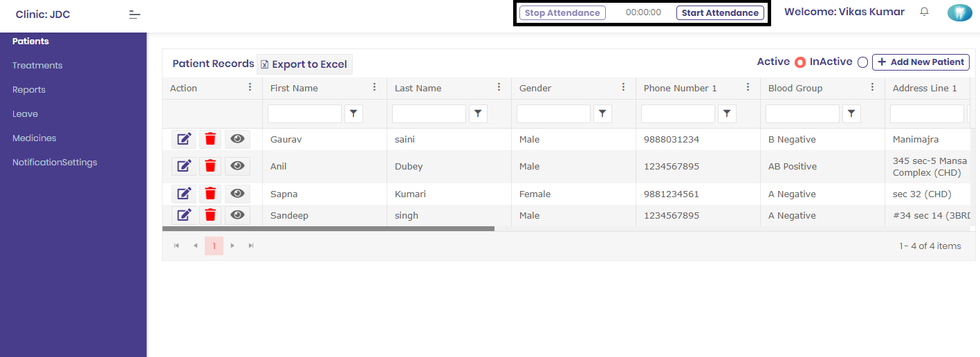Collapse the sidebar with the hamburger icon
The width and height of the screenshot is (980, 357).
pos(135,15)
